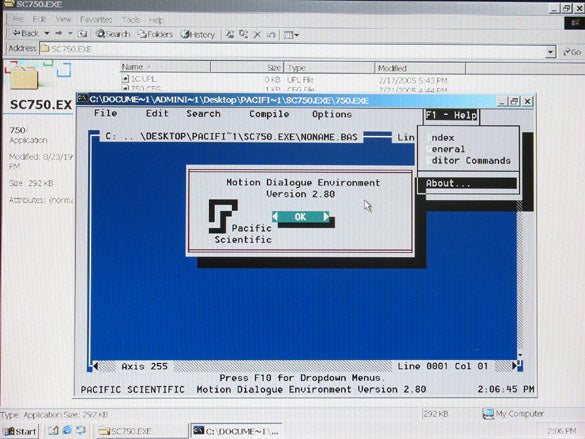The image size is (585, 439).
Task: Open the File menu in Motion Dialogue
Action: (x=106, y=113)
